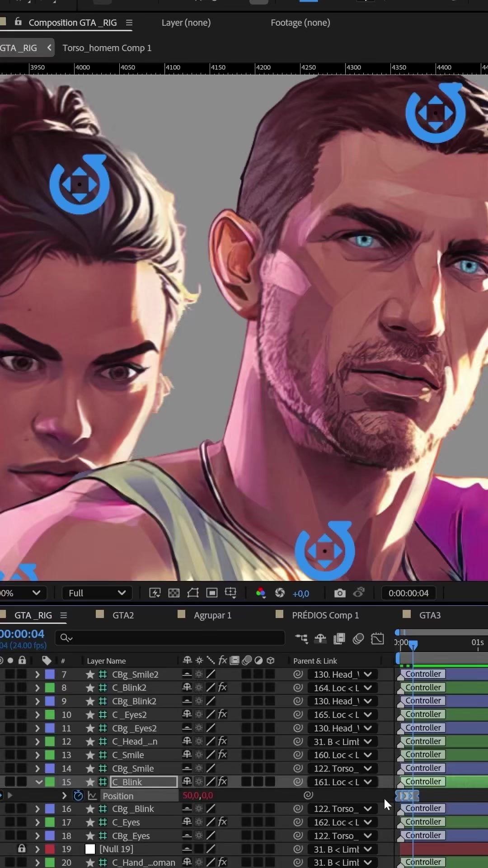
Task: Click the current time display 0:00:00:04 in viewer
Action: click(408, 593)
